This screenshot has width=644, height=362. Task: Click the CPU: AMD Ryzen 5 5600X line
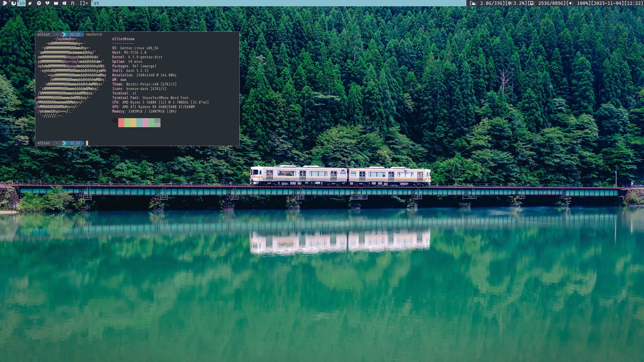(x=160, y=102)
